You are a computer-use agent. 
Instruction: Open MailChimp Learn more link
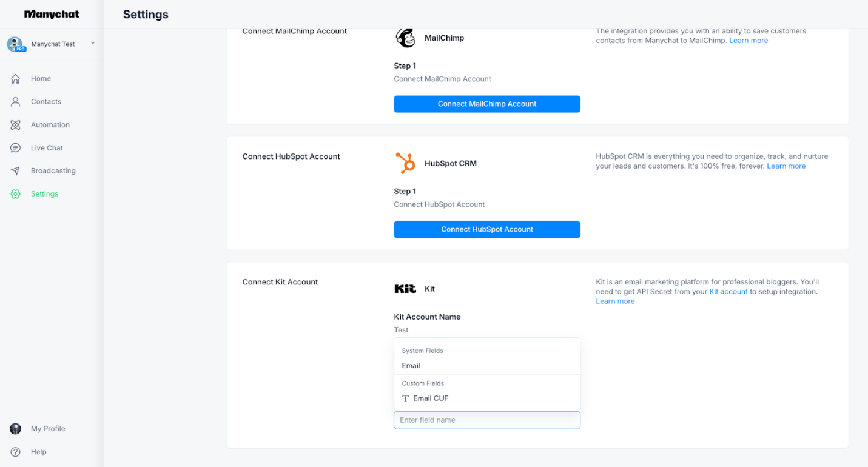tap(749, 41)
